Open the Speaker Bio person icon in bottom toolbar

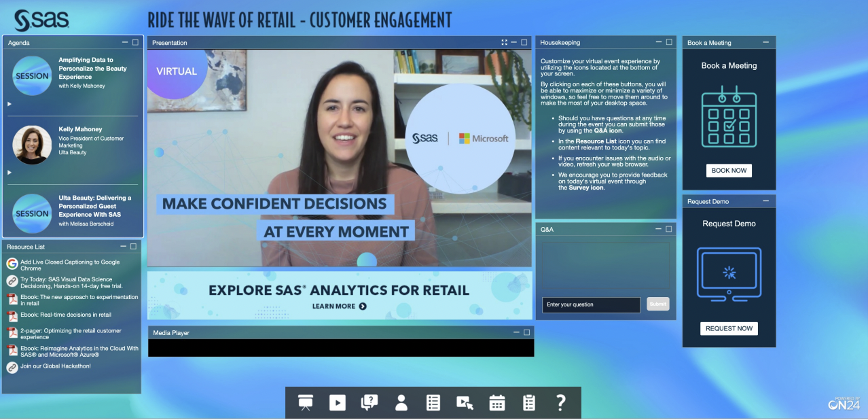(x=401, y=402)
